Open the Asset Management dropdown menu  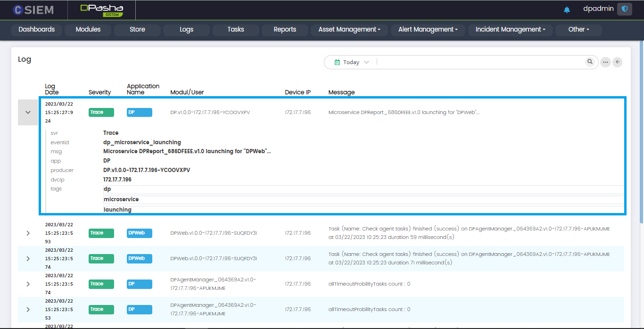349,29
